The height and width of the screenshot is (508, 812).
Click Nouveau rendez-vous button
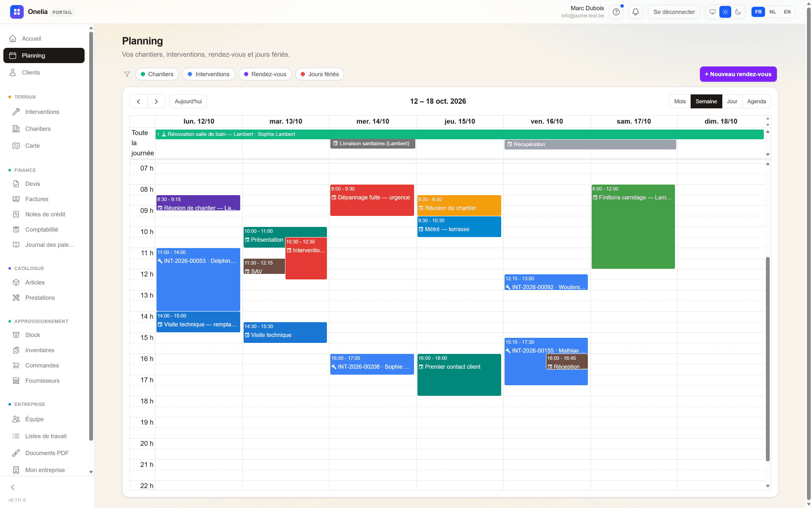[738, 74]
